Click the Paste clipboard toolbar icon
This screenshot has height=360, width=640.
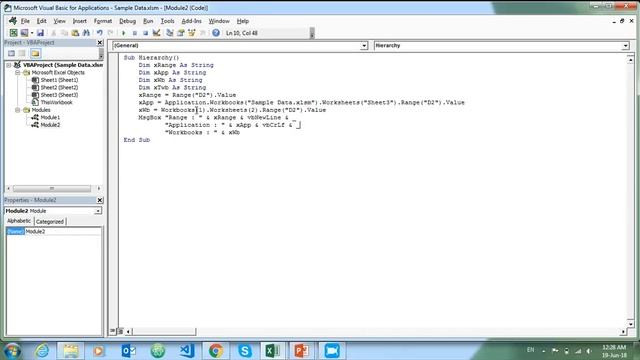coord(75,33)
